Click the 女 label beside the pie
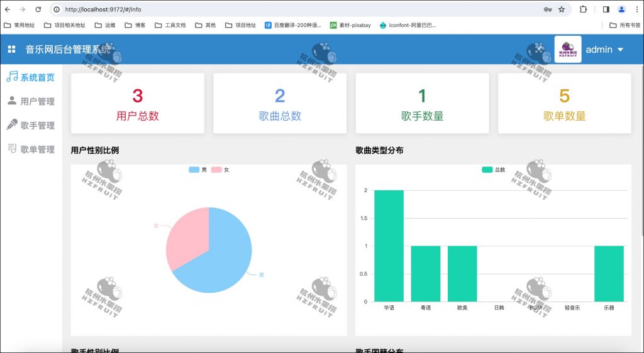The image size is (644, 353). [156, 226]
